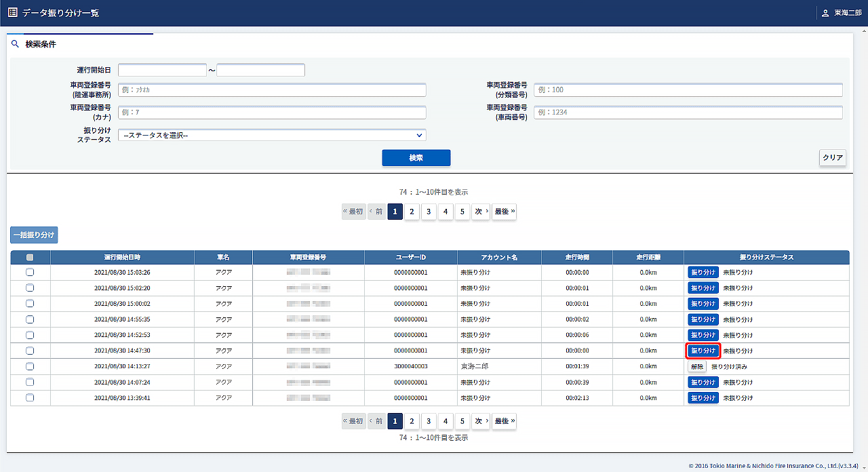The width and height of the screenshot is (868, 472).
Task: Tick the select-all checkbox in table header
Action: pos(30,258)
